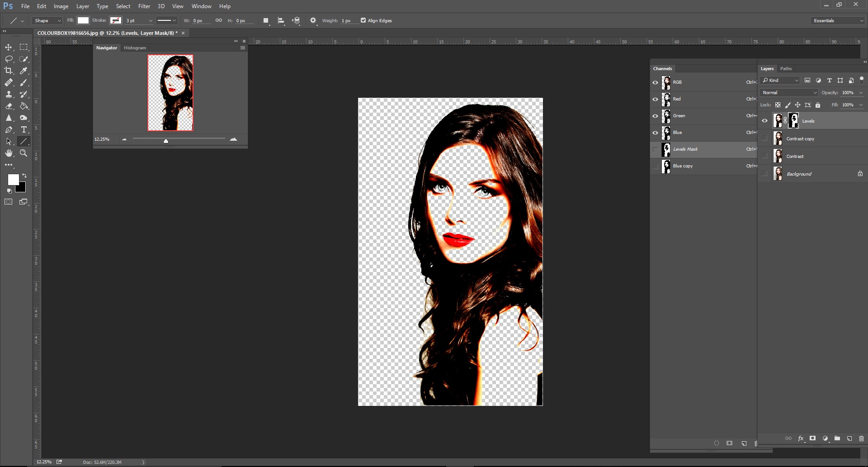Screen dimensions: 868x467
Task: Switch to the Histogram tab
Action: click(135, 48)
